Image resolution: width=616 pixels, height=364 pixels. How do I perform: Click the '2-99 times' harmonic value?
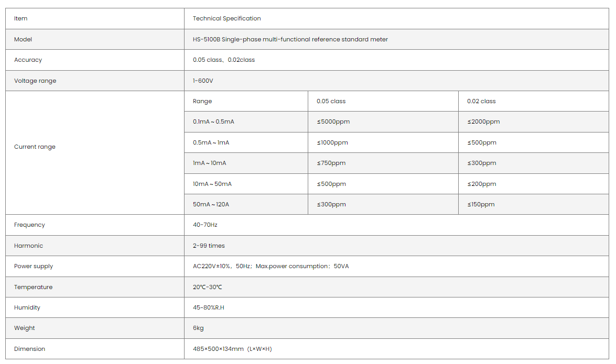pyautogui.click(x=209, y=246)
